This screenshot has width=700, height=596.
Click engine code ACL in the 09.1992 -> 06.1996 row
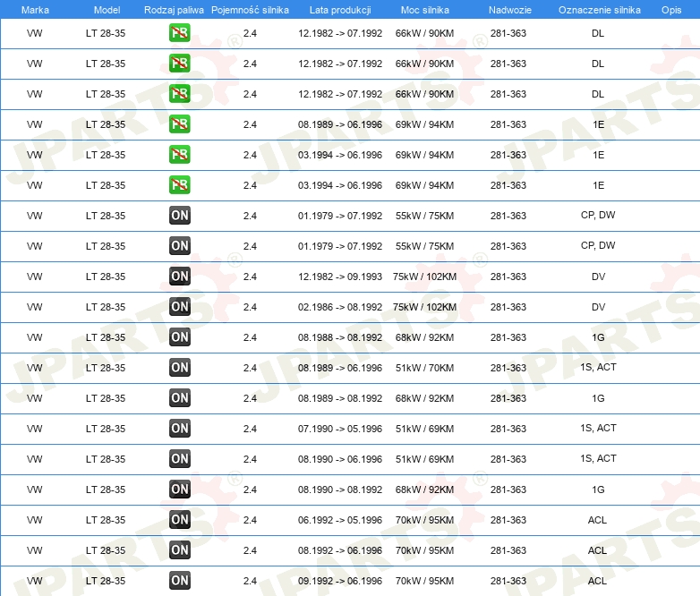[597, 581]
